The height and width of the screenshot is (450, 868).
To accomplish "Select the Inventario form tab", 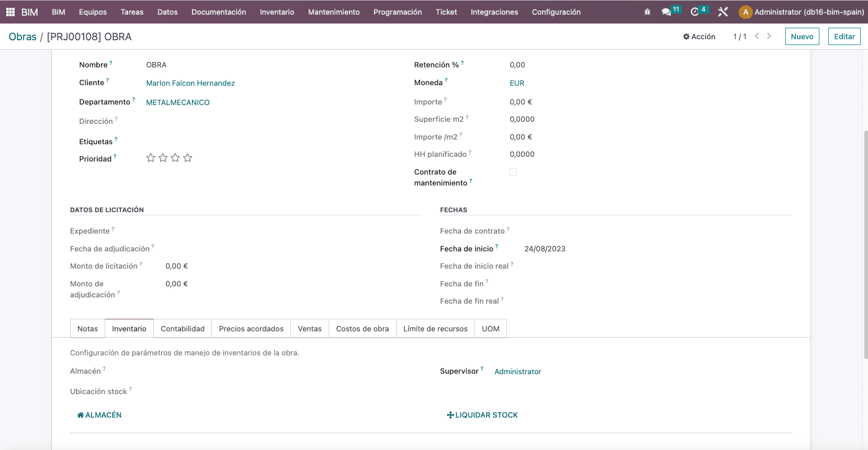I will pos(129,329).
